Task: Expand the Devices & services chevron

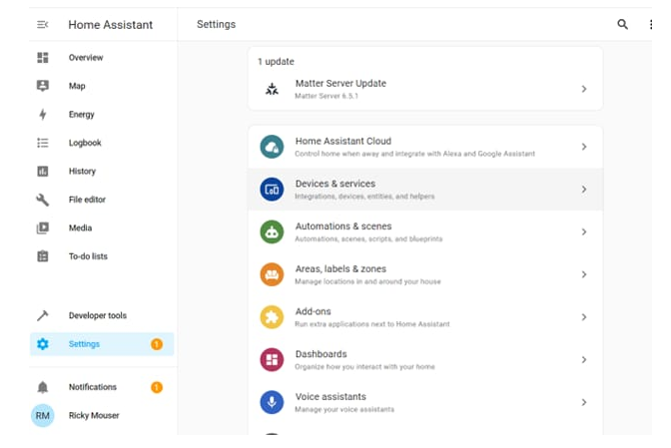Action: click(x=584, y=189)
